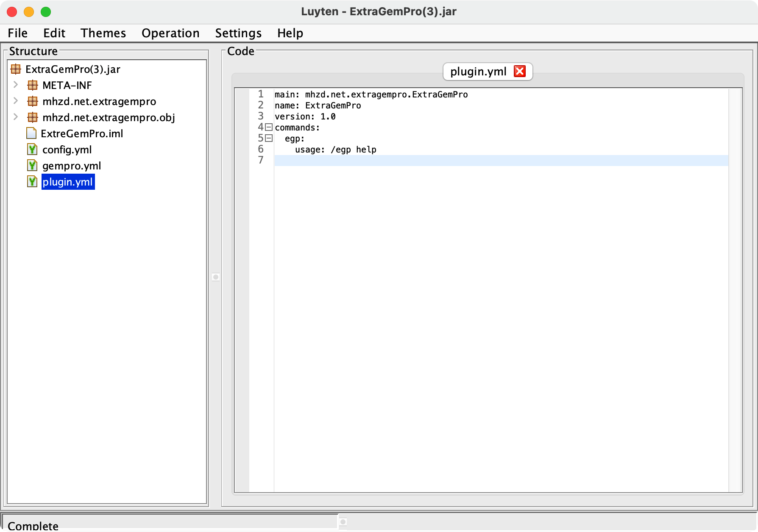Select mhzd.net.extragempro.obj in the tree

coord(109,117)
